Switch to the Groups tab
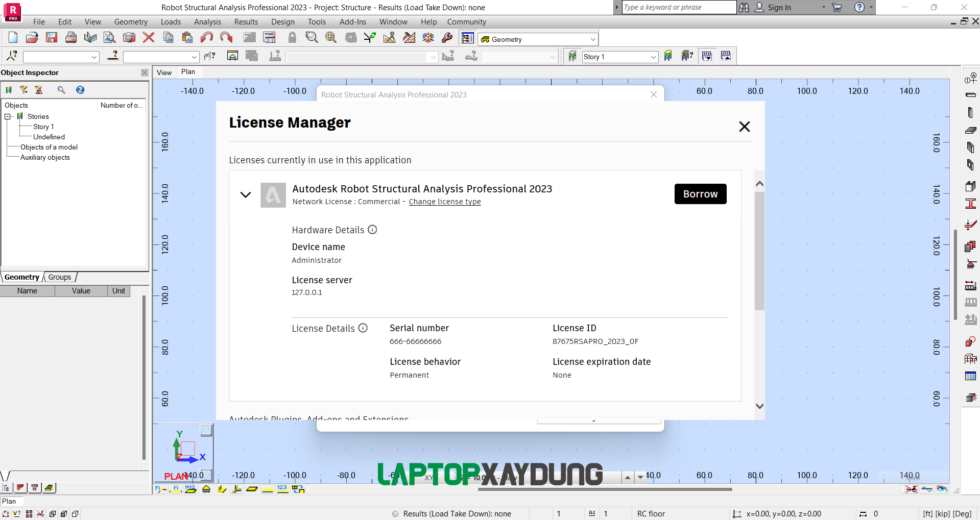Screen dimensions: 980x520 click(59, 277)
